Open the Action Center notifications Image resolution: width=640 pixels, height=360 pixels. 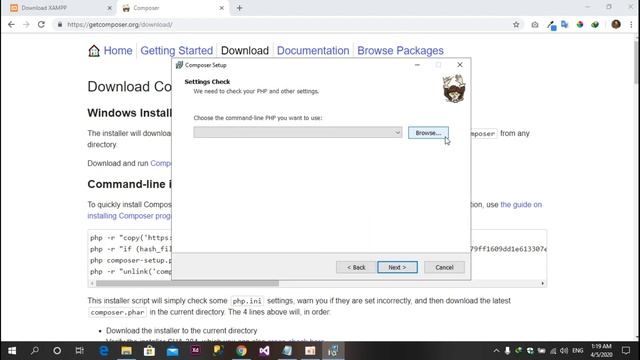point(626,351)
